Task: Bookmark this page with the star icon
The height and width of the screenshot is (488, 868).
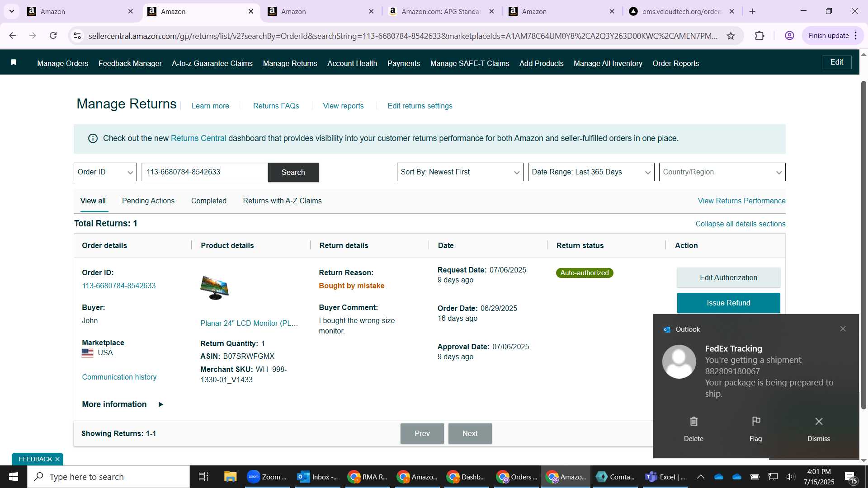Action: pos(731,36)
